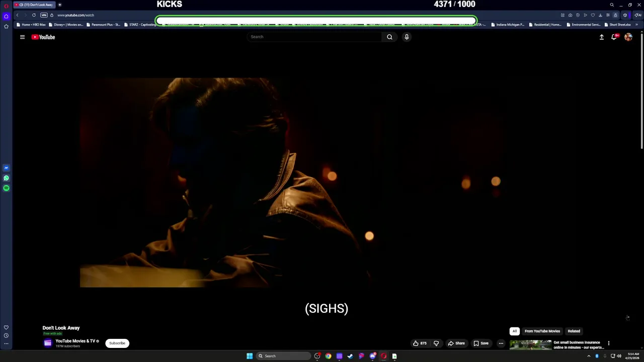Open the Opera AI button
644x362 pixels.
pyautogui.click(x=637, y=15)
